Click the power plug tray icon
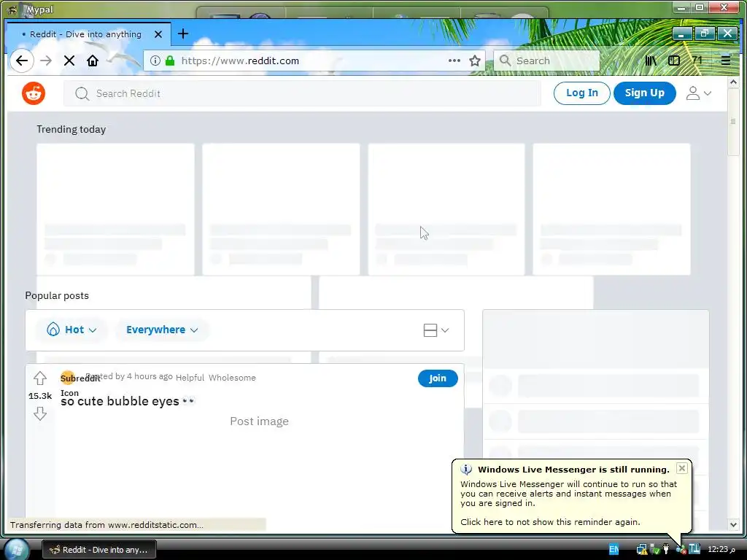The image size is (747, 560). (666, 549)
